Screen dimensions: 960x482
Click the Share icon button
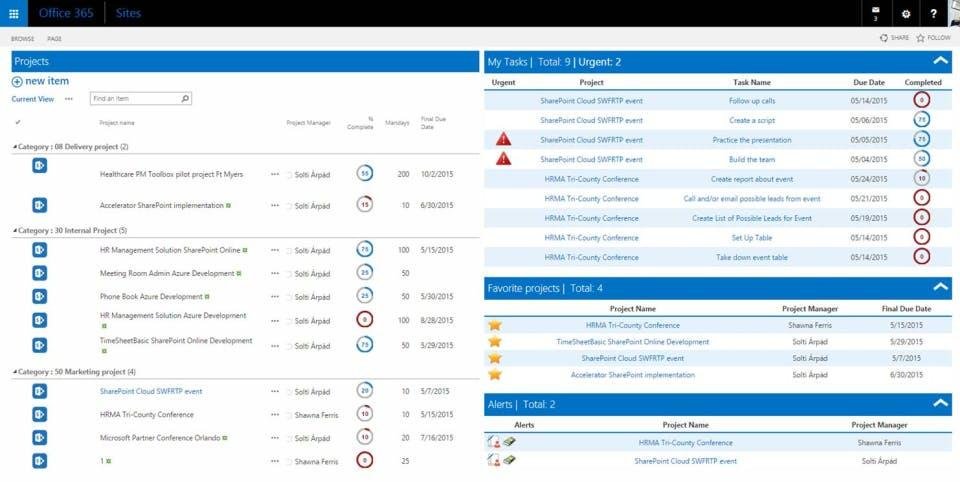click(883, 38)
